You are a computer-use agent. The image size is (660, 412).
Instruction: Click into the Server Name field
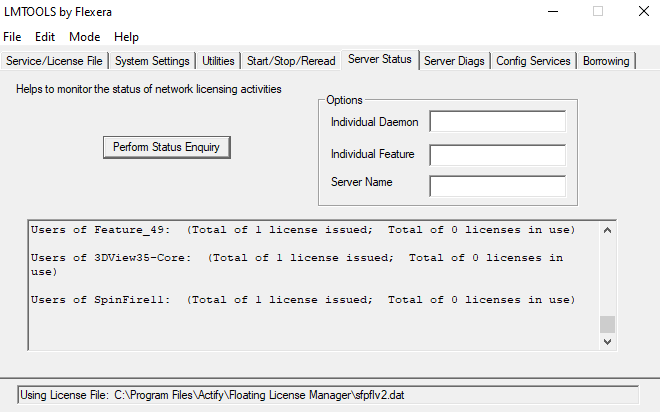click(x=497, y=186)
